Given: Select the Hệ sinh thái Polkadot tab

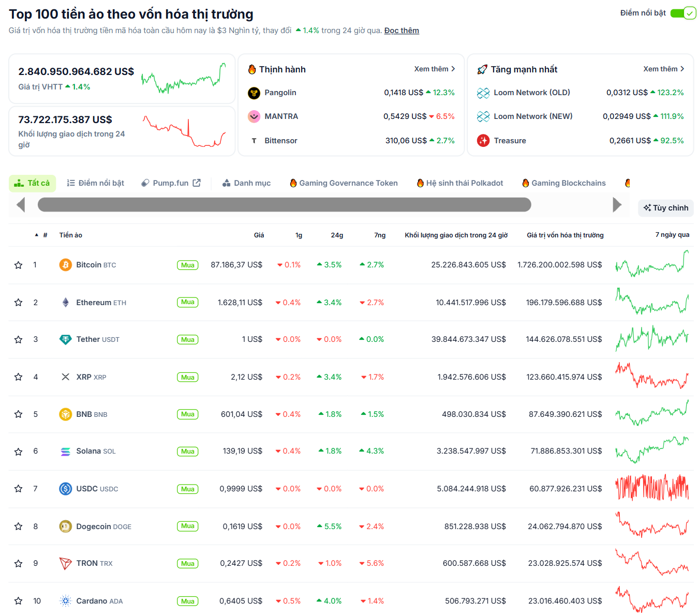Looking at the screenshot, I should coord(460,183).
